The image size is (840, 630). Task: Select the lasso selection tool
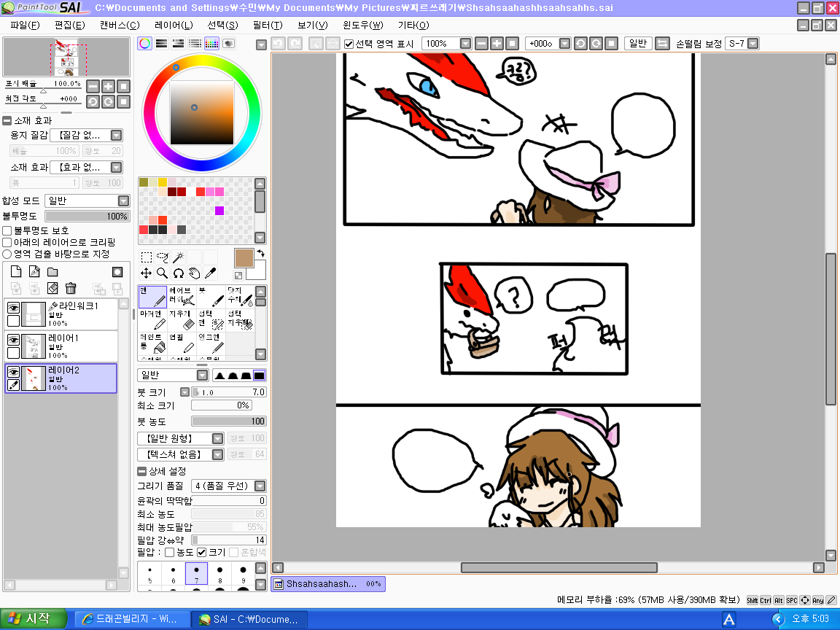163,257
